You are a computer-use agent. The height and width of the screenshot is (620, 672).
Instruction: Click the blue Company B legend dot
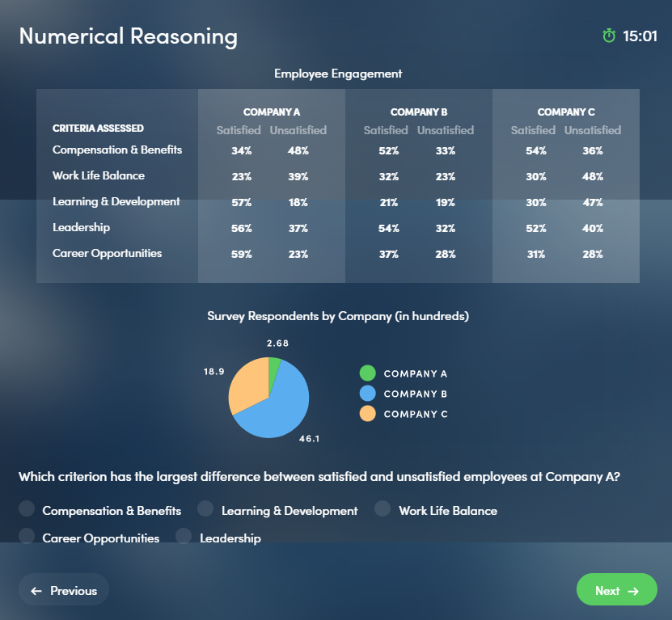click(368, 394)
